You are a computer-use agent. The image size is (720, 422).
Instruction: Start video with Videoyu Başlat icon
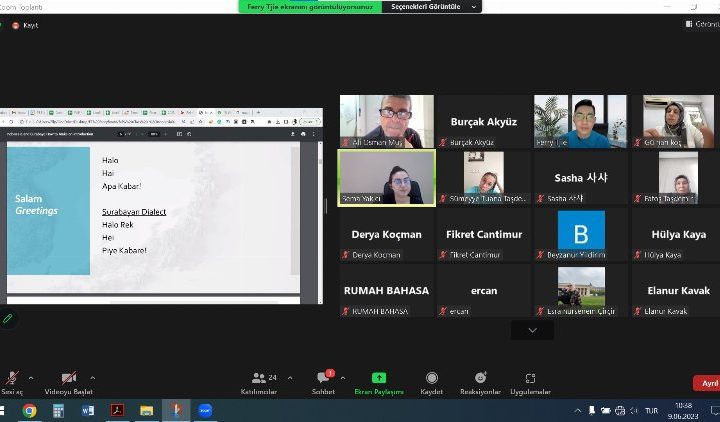(68, 378)
